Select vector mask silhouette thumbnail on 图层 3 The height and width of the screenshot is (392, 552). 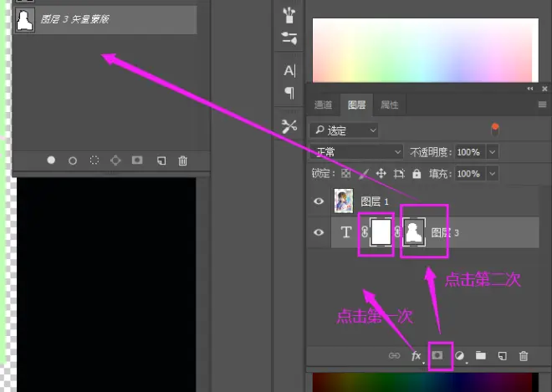point(414,232)
